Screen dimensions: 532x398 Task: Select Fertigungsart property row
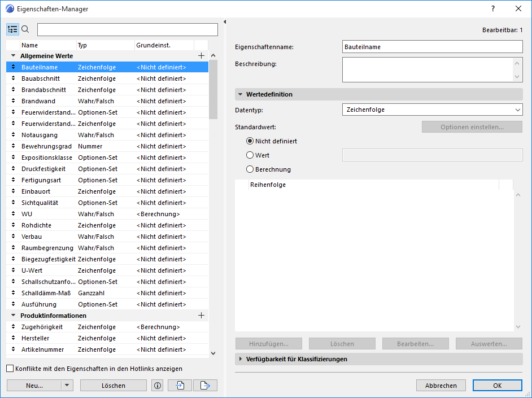click(107, 180)
